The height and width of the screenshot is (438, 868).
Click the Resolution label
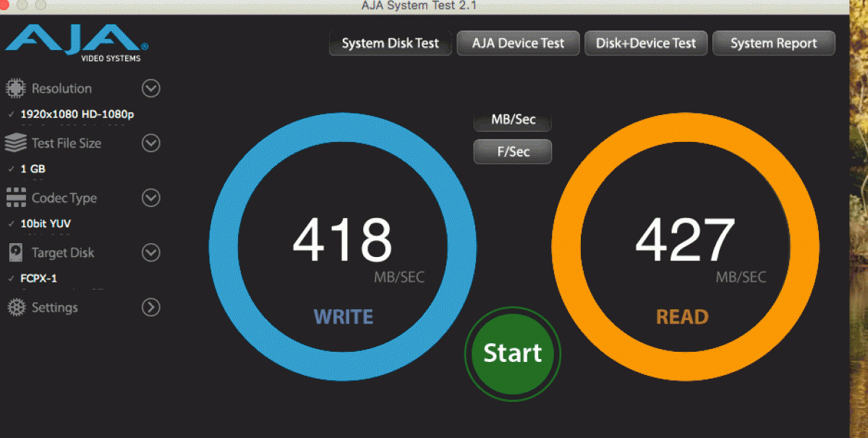pyautogui.click(x=61, y=88)
